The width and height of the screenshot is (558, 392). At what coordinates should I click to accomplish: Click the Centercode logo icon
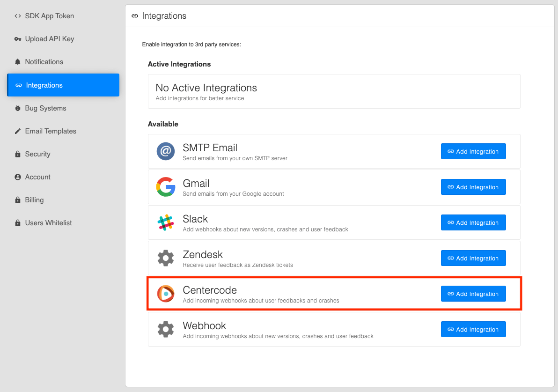tap(165, 294)
